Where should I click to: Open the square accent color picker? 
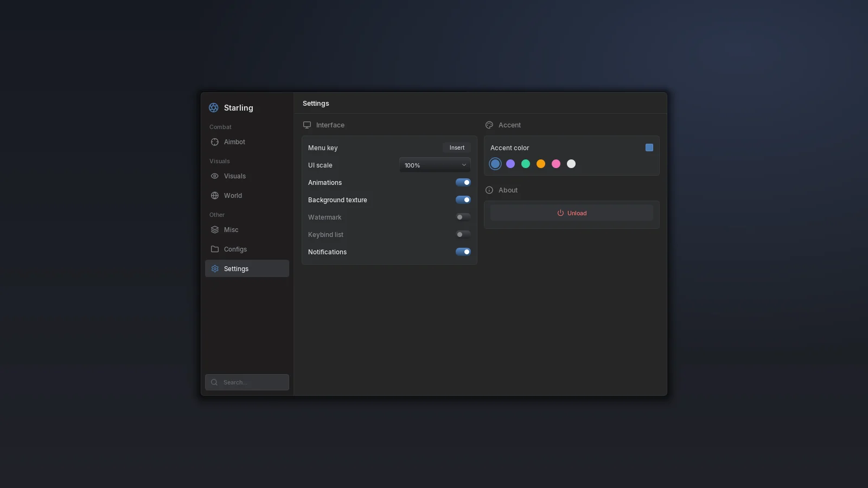[x=649, y=147]
